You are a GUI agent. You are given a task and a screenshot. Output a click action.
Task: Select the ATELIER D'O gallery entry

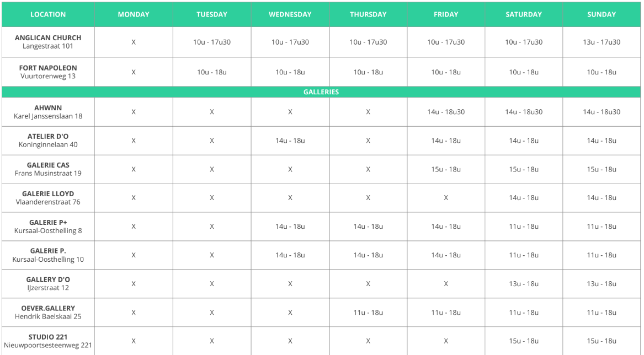coord(48,141)
